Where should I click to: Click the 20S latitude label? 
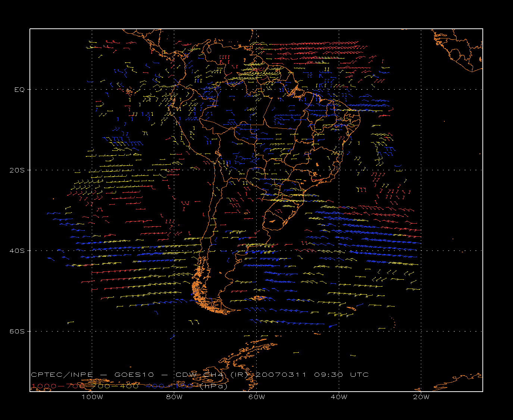click(17, 170)
